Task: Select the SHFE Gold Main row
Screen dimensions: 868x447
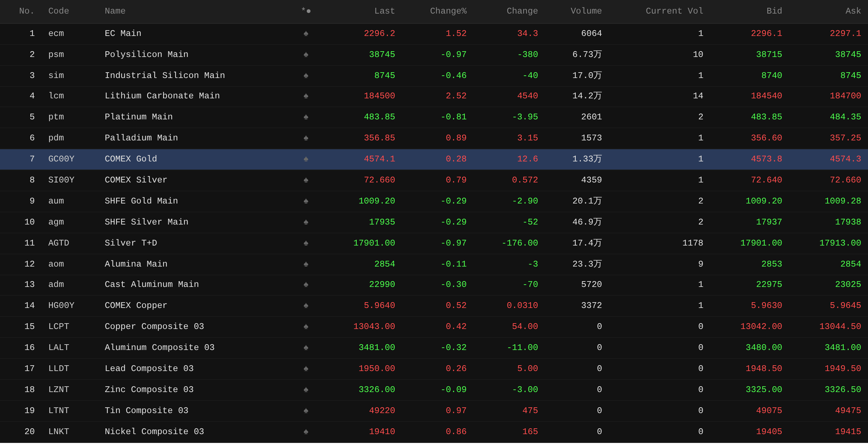Action: pos(141,201)
